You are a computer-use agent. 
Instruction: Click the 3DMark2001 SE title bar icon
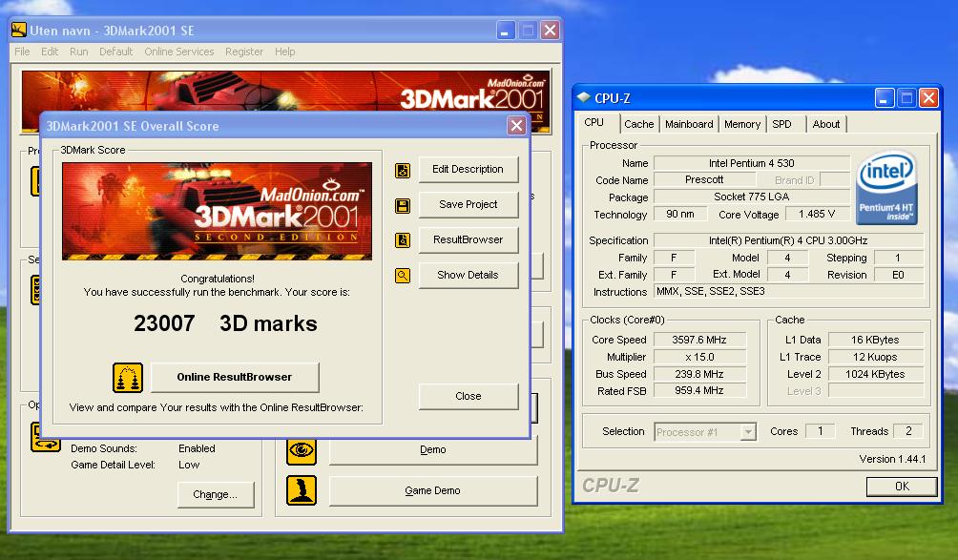[19, 30]
